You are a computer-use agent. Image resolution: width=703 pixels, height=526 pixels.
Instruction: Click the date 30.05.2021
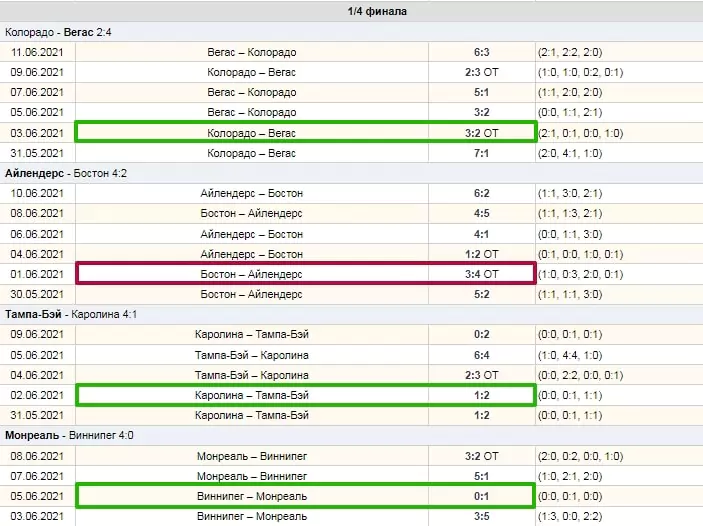[x=37, y=294]
